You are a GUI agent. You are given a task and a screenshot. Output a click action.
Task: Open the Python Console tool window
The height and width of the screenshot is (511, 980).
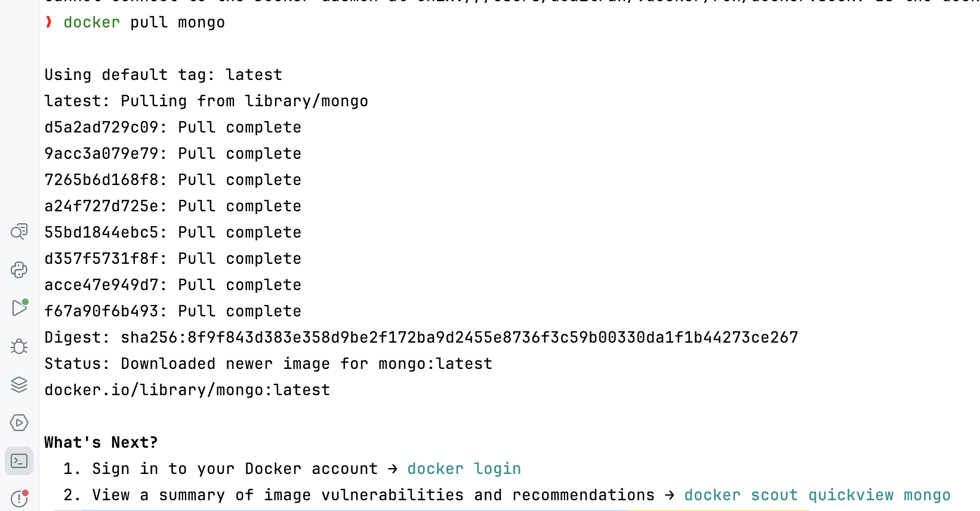point(19,270)
